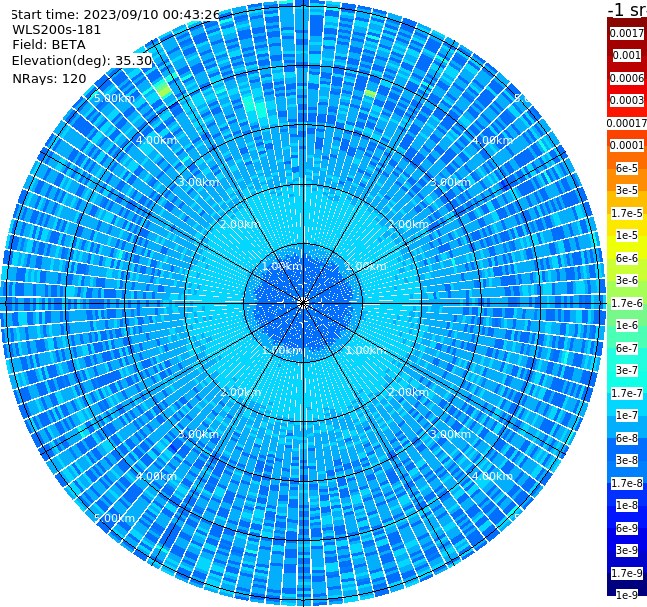Select the upper-right 3.00km range label
The image size is (647, 607).
point(450,182)
